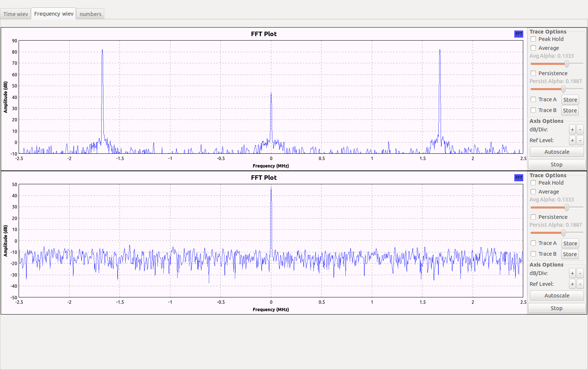Click the Avg Alpha slider in top panel

[x=566, y=64]
